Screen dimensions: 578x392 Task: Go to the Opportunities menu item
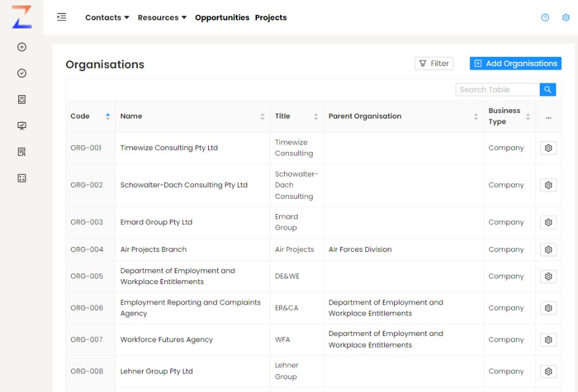pos(222,17)
